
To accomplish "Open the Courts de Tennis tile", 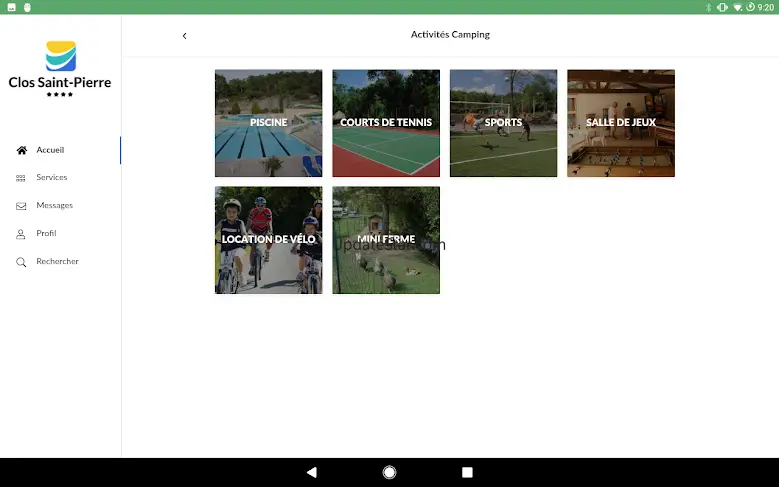I will 386,123.
